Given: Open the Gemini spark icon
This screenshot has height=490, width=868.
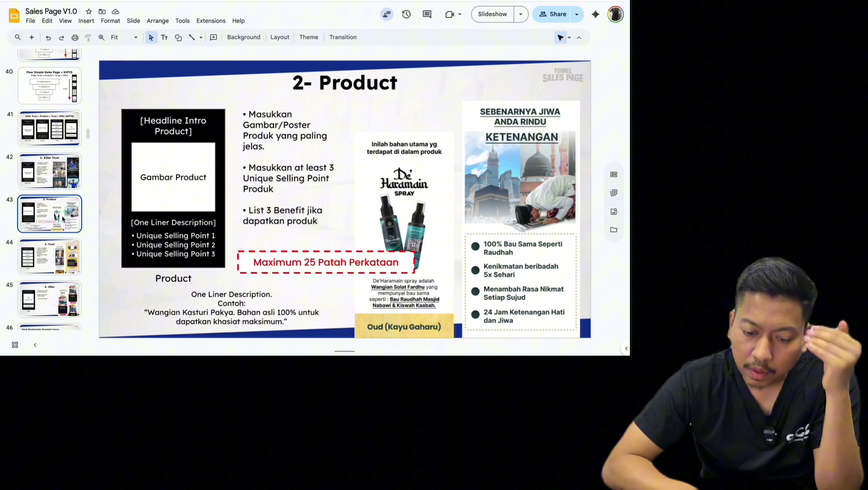Looking at the screenshot, I should tap(595, 14).
